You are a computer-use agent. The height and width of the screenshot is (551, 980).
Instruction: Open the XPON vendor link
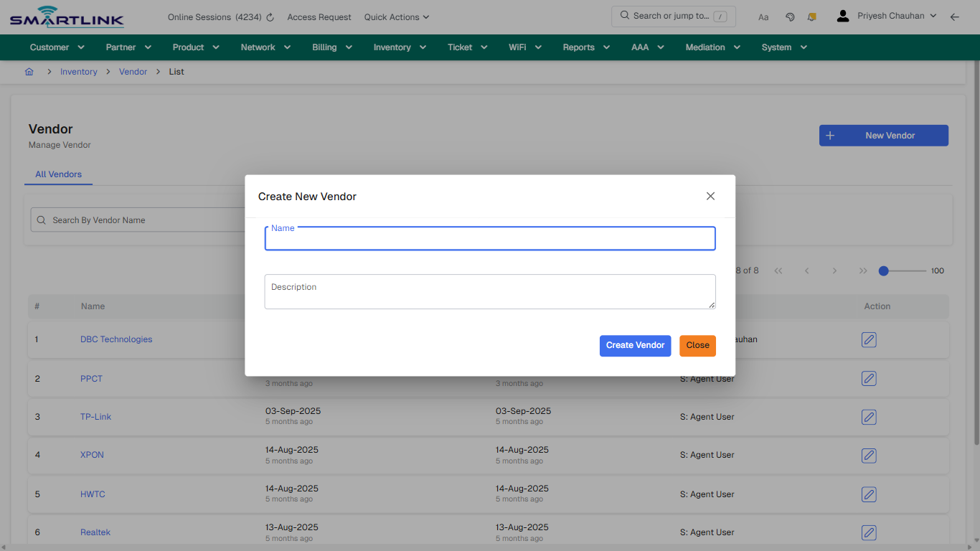[x=92, y=455]
